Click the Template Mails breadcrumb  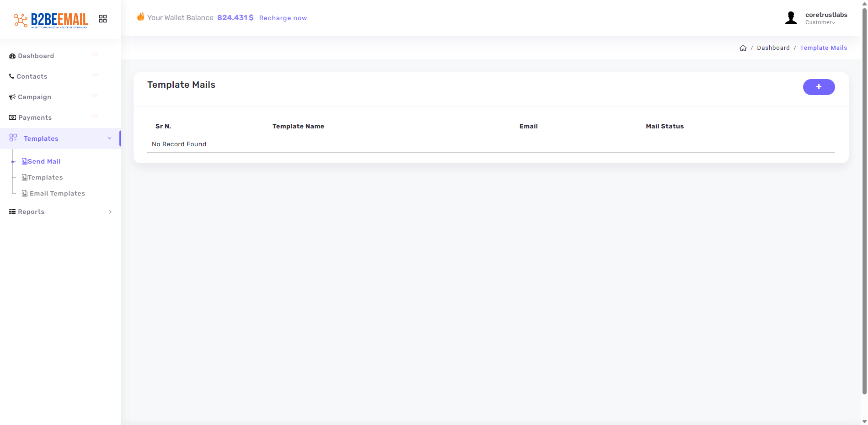pos(823,48)
